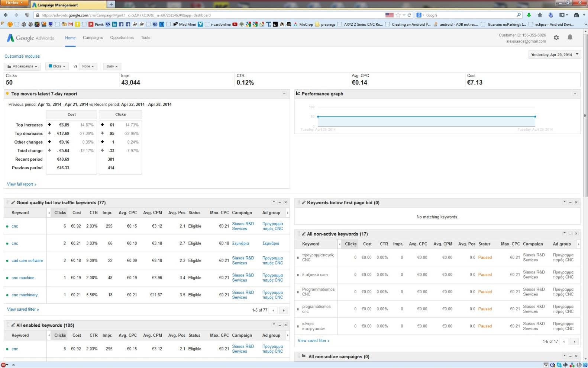This screenshot has width=588, height=368.
Task: Next page of non-active keywords
Action: [x=574, y=341]
